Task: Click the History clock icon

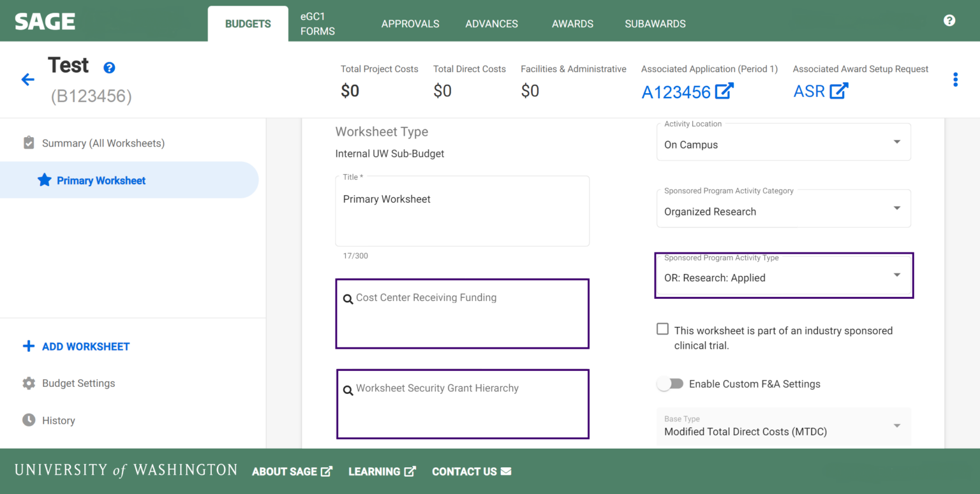Action: coord(28,420)
